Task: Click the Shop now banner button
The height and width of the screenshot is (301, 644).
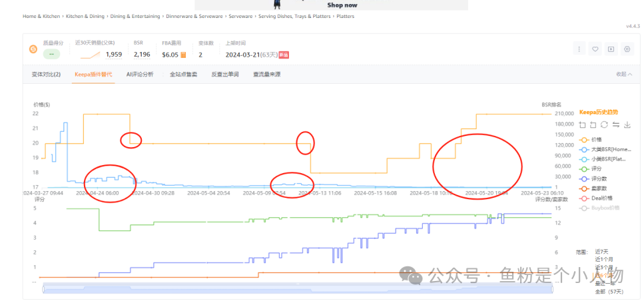Action: coord(342,5)
